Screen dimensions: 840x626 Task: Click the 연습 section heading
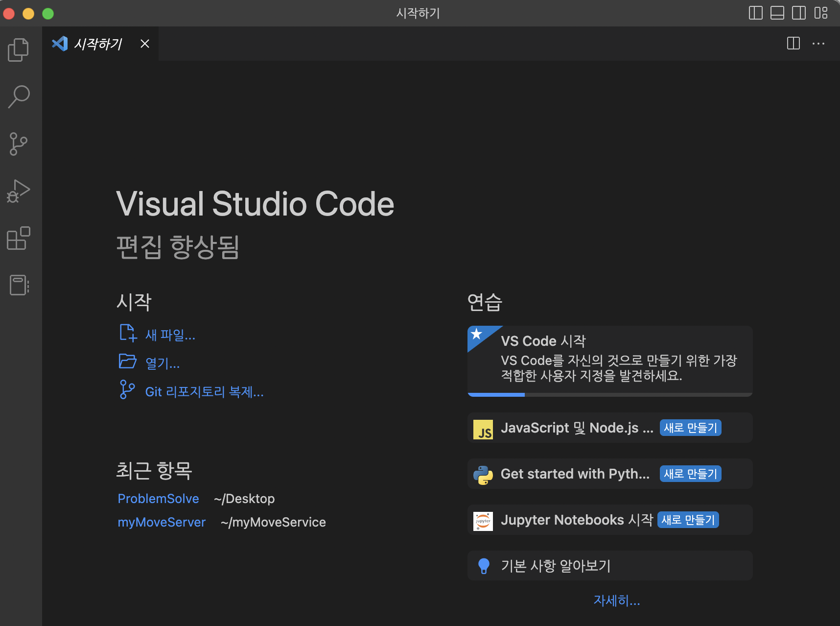(485, 302)
